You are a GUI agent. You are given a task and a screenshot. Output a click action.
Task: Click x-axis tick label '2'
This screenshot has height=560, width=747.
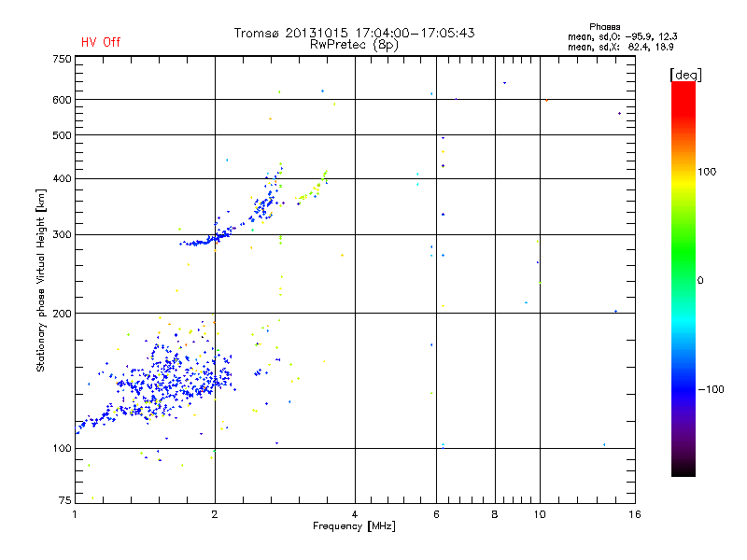[215, 514]
